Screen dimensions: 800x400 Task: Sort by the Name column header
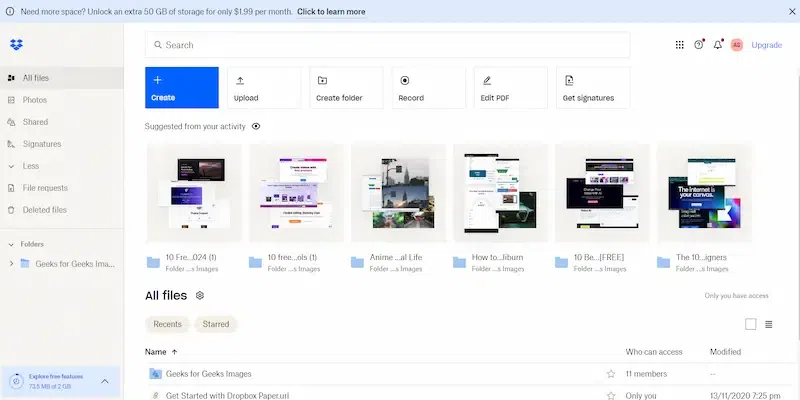[156, 352]
